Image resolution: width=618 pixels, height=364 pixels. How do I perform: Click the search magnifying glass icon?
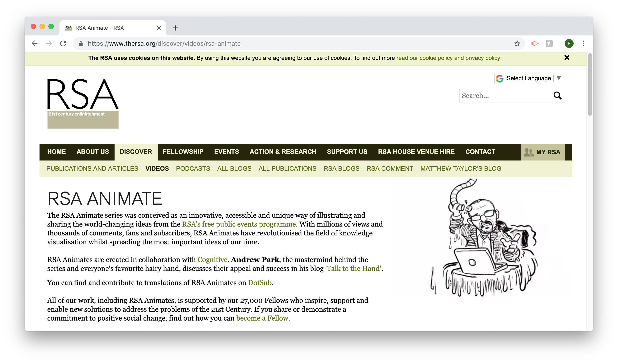[x=557, y=95]
